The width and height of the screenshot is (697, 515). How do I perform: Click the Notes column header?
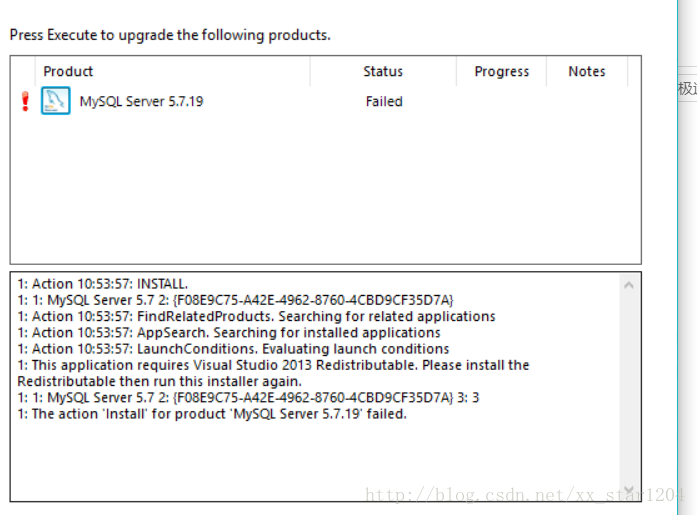pyautogui.click(x=587, y=71)
